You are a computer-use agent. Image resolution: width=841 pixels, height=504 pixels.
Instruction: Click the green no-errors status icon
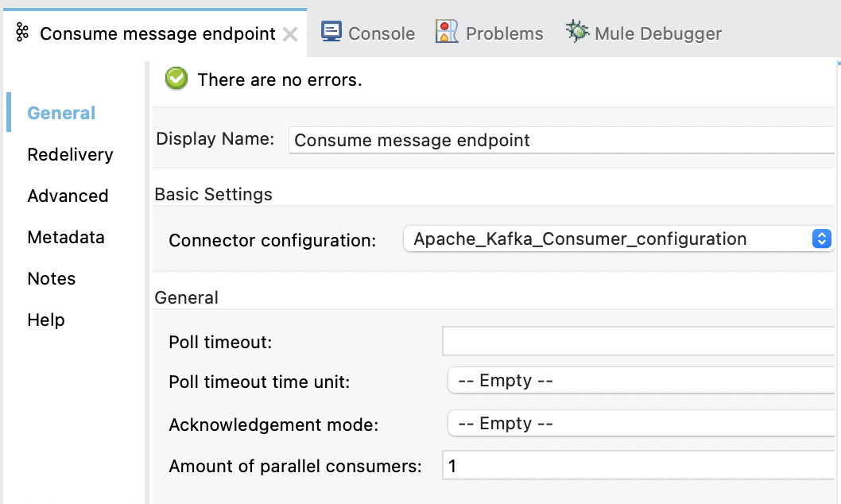click(176, 79)
